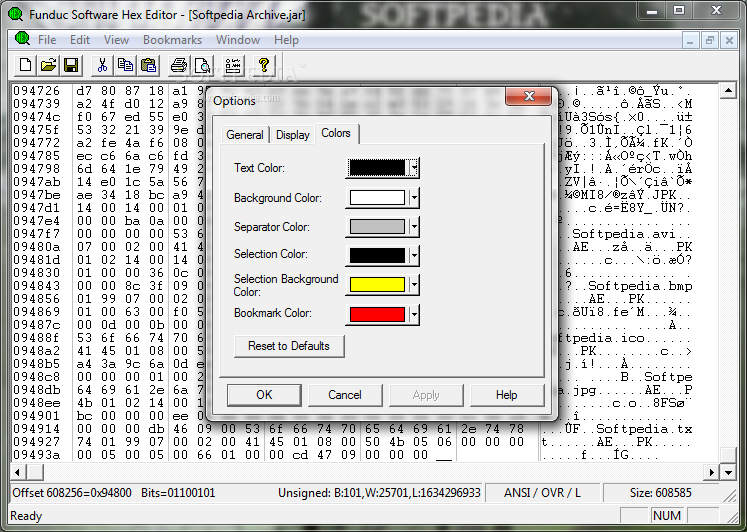Click Cancel in the Options dialog
747x532 pixels.
[x=345, y=395]
